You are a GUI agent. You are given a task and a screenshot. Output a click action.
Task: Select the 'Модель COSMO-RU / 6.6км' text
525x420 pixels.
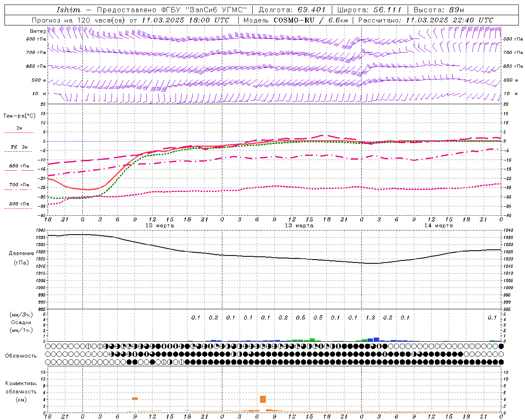[295, 20]
